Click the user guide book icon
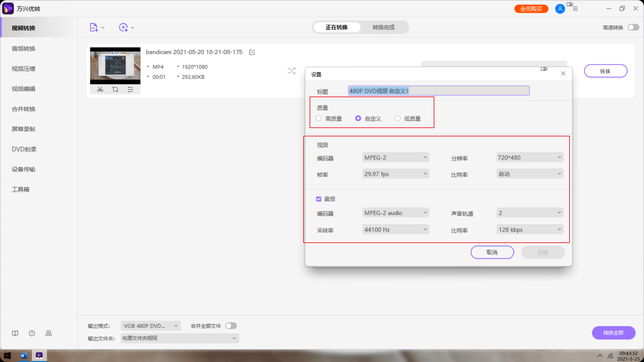 point(15,333)
